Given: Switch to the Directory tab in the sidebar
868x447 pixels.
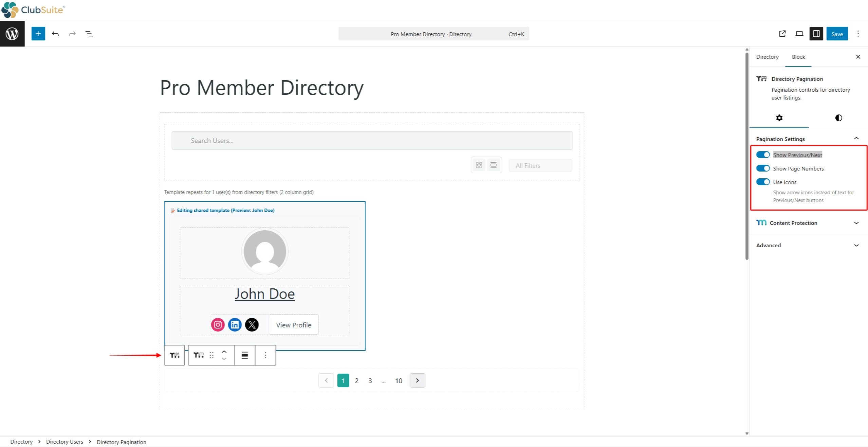Looking at the screenshot, I should point(767,57).
